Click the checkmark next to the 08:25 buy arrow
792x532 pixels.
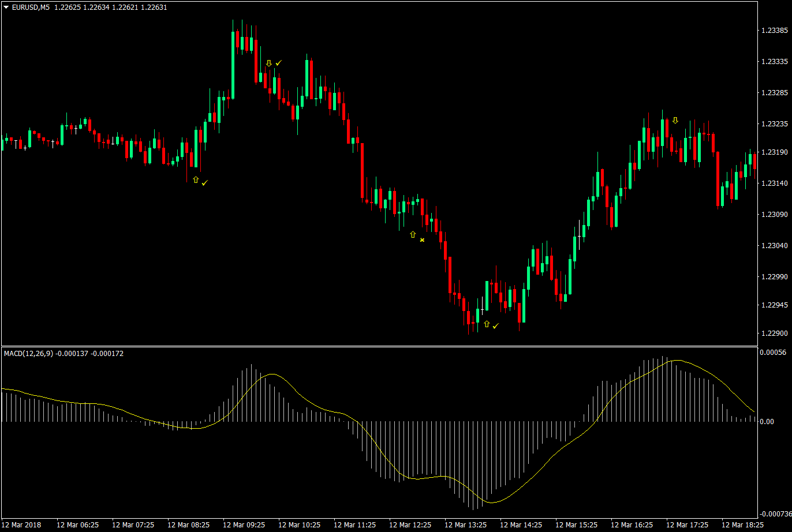[x=206, y=182]
